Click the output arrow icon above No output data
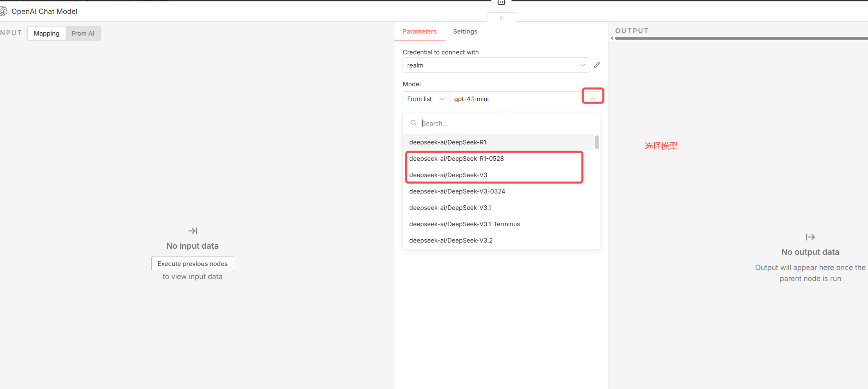This screenshot has width=868, height=389. tap(810, 237)
